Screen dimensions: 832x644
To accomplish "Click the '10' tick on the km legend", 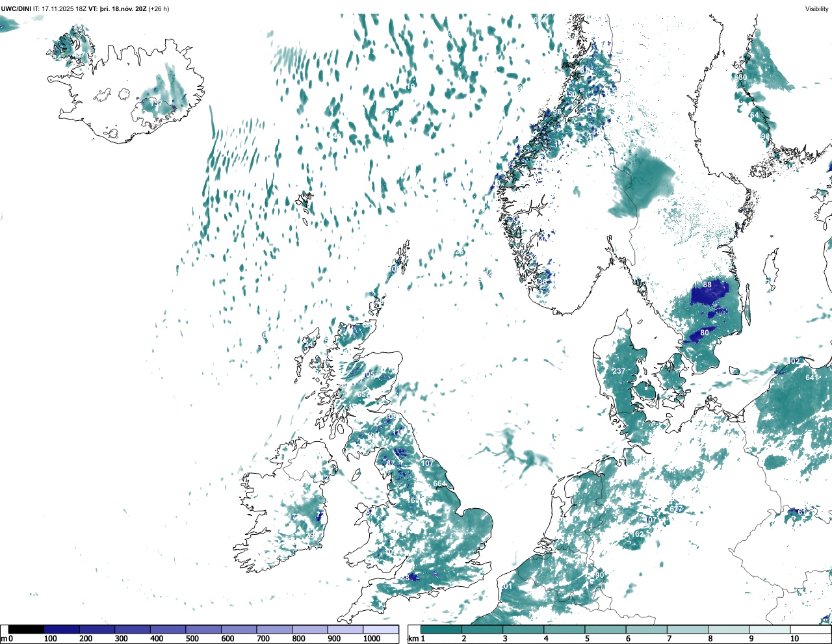I will 794,639.
